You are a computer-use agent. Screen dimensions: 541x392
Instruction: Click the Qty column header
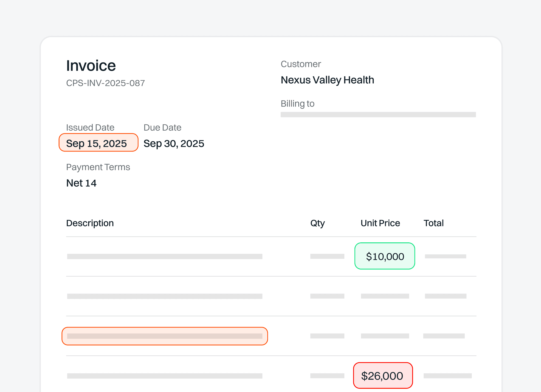tap(317, 223)
